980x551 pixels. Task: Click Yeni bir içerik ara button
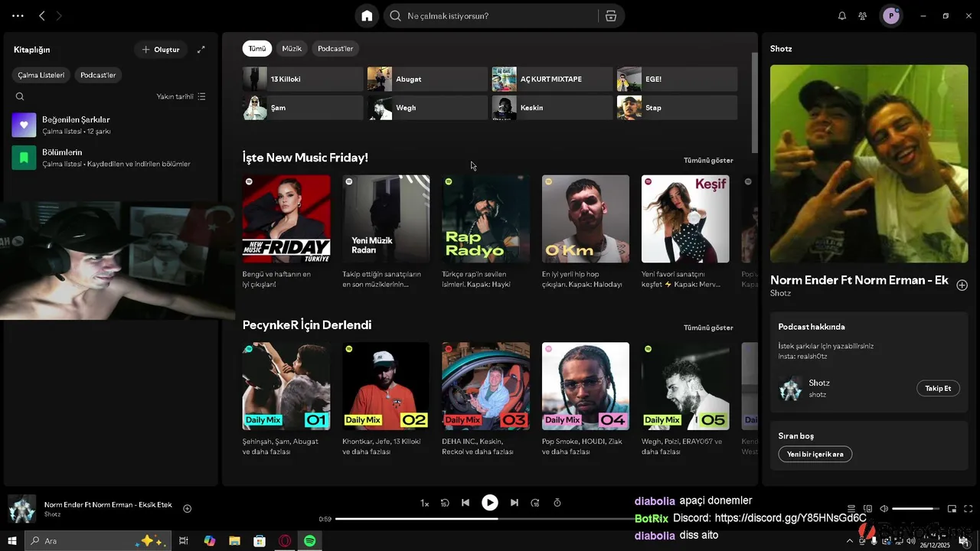click(x=815, y=454)
